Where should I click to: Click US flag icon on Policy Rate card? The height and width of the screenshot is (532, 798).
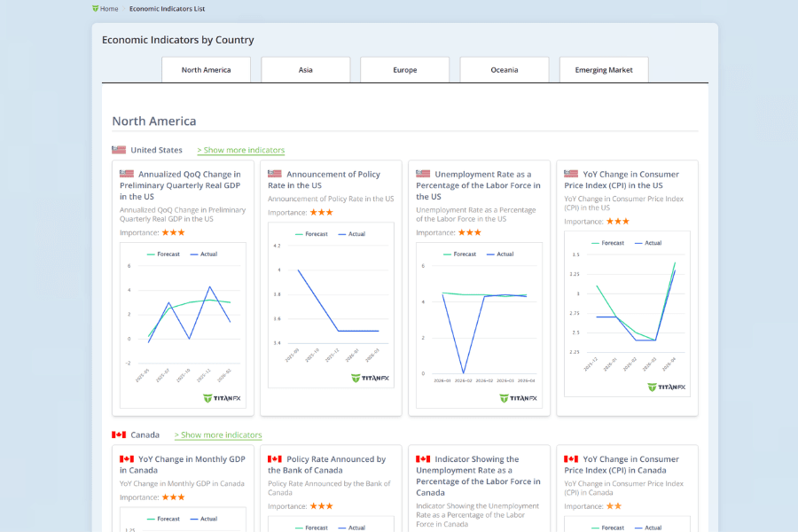pos(275,174)
